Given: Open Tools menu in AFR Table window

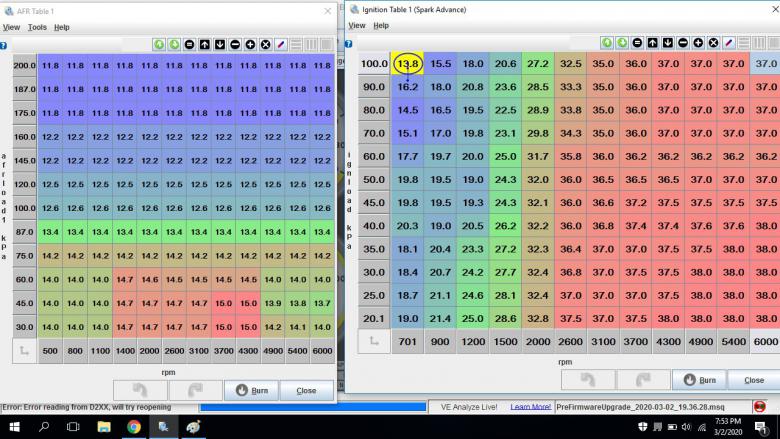Looking at the screenshot, I should [x=37, y=27].
